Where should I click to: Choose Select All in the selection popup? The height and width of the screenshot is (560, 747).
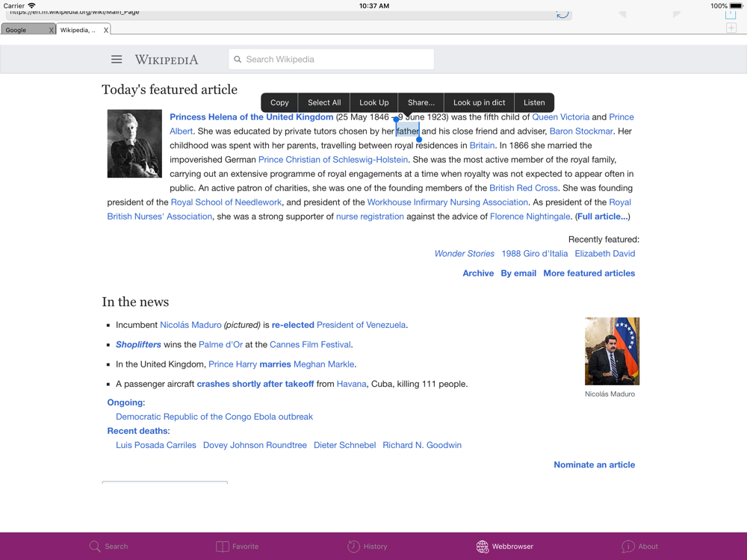point(324,102)
